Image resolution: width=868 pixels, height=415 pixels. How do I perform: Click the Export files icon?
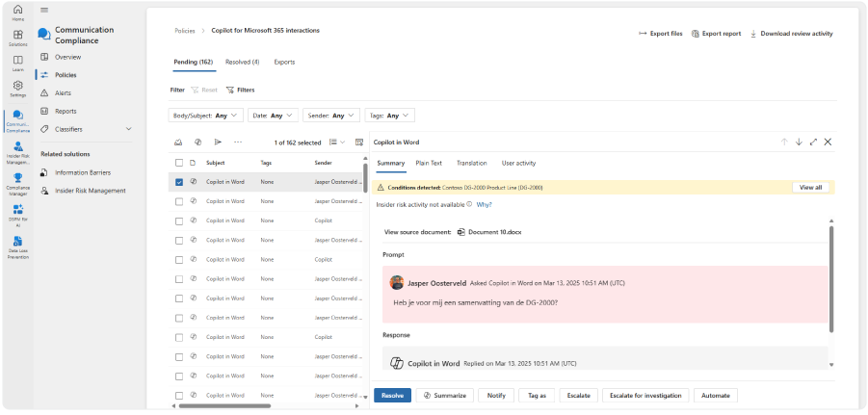coord(643,34)
